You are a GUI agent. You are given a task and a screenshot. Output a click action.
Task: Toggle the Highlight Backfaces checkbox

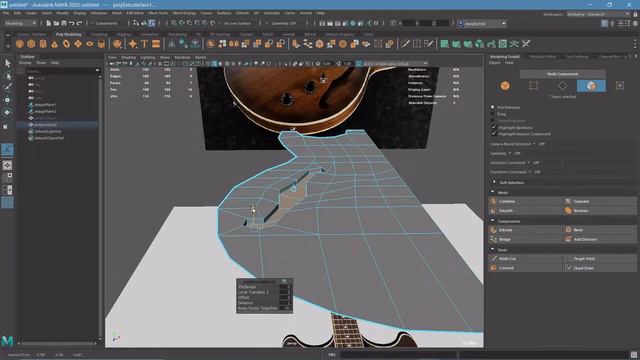pos(493,127)
